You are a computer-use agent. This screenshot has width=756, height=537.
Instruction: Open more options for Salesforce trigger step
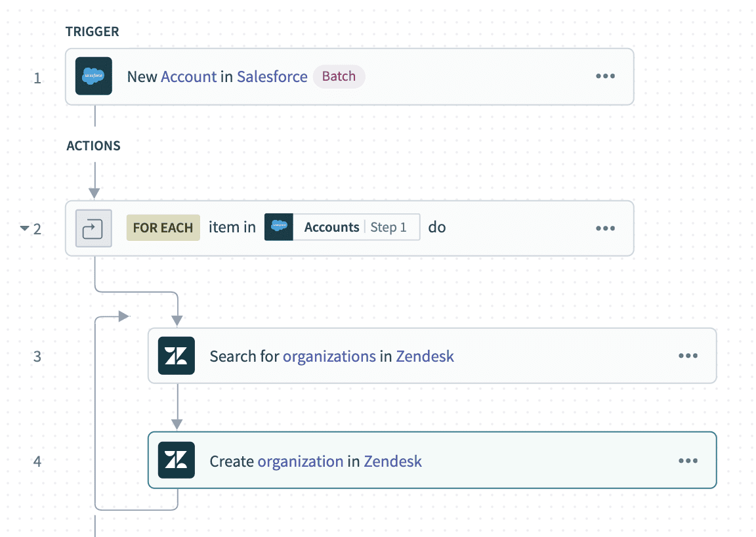pos(605,76)
